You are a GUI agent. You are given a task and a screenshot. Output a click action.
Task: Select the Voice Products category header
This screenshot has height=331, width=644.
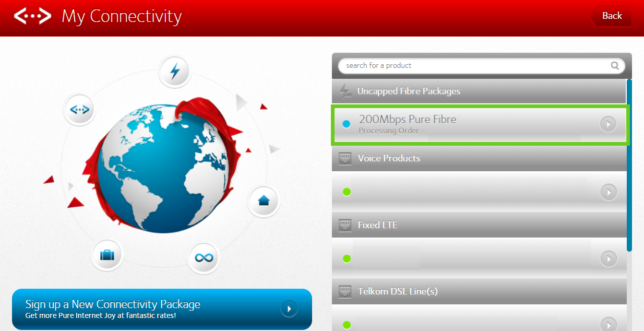click(389, 158)
